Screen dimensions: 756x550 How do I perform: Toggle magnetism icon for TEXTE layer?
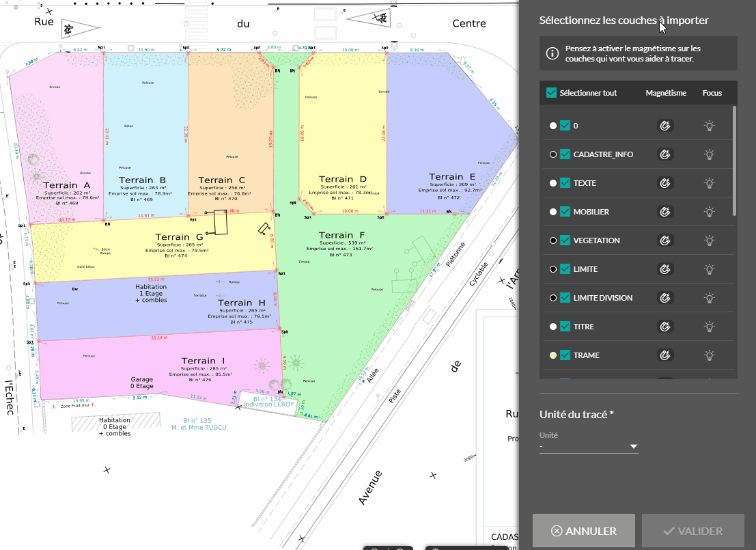pos(664,183)
